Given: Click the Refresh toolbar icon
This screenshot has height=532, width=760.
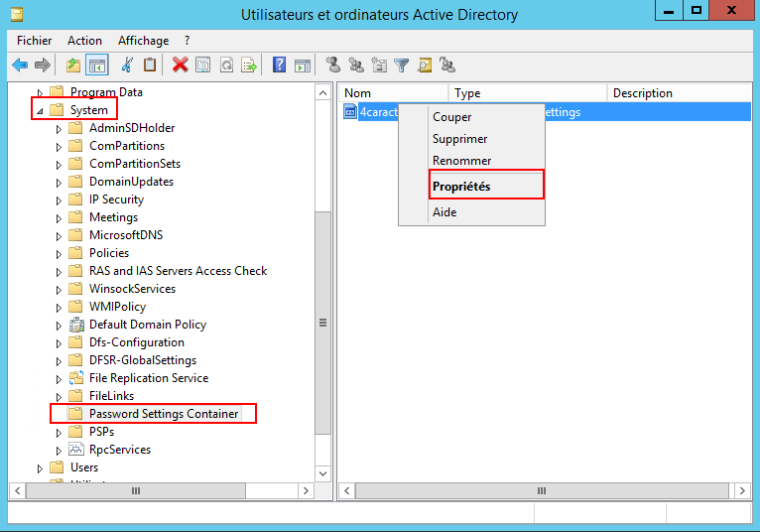Looking at the screenshot, I should coord(226,66).
